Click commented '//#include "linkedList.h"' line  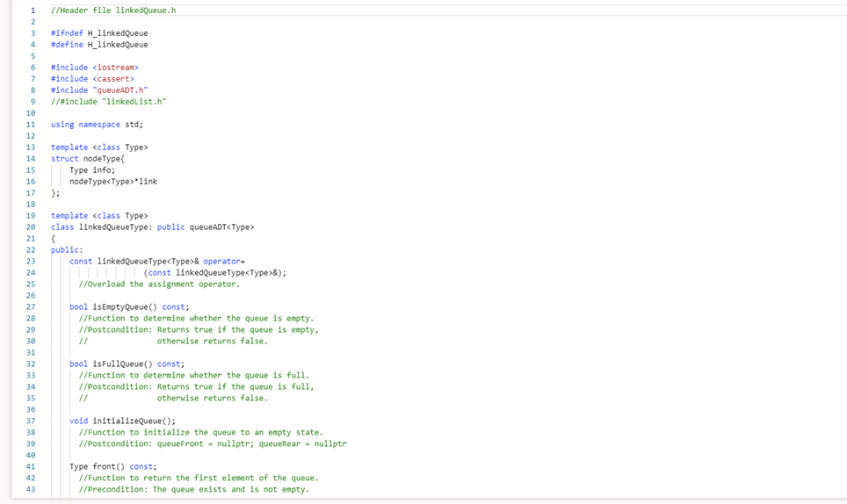tap(109, 102)
